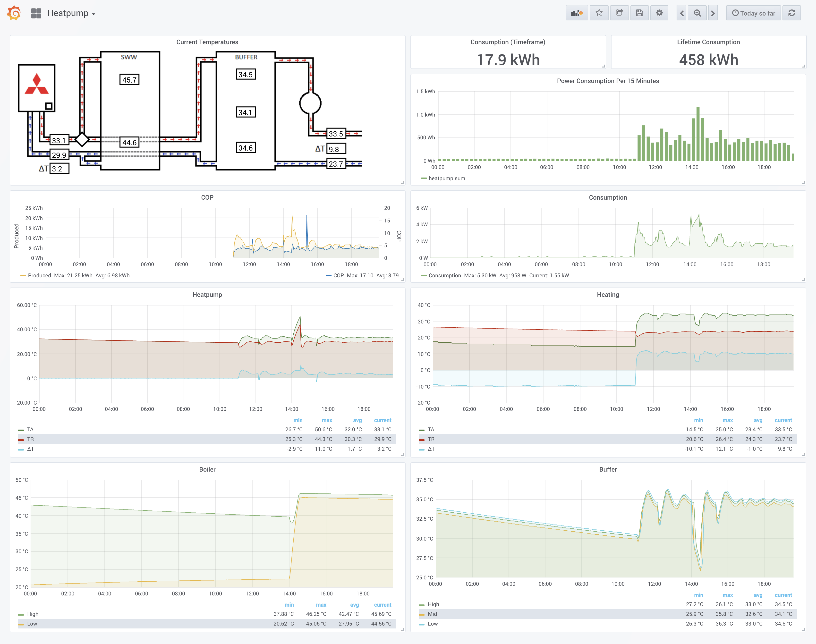The width and height of the screenshot is (816, 644).
Task: Toggle Produced series in COP legend
Action: pos(39,275)
